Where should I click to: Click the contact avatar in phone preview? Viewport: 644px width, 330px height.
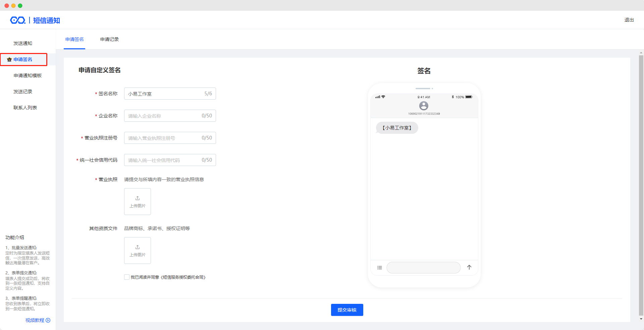[424, 106]
